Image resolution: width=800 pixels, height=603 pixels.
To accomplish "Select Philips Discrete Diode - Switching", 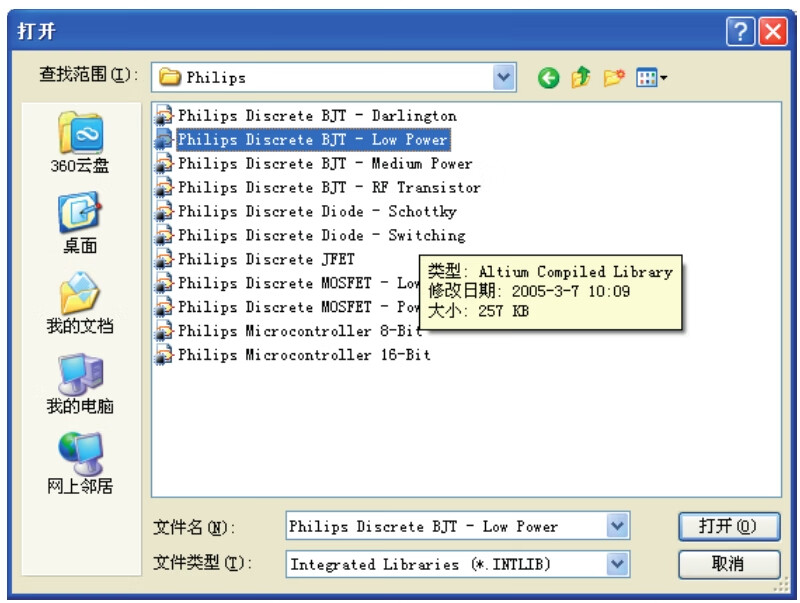I will coord(321,236).
